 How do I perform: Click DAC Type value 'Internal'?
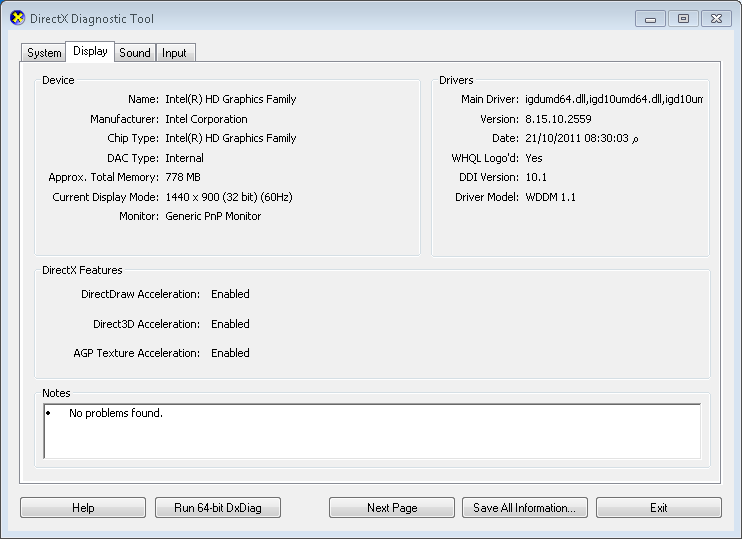[x=185, y=158]
